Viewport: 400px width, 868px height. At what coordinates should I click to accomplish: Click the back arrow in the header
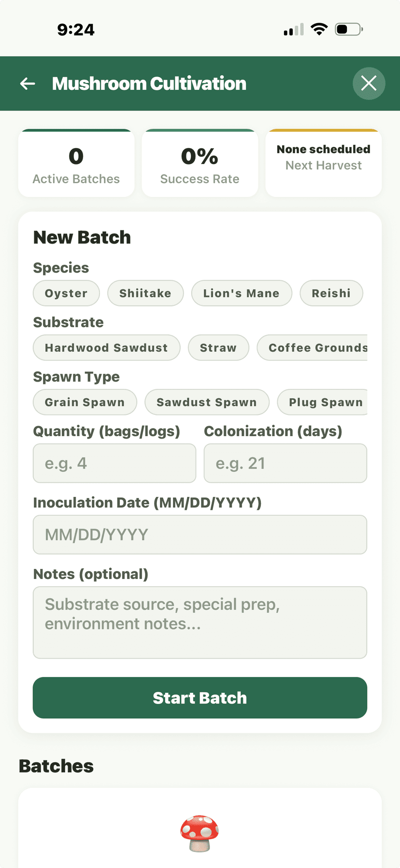tap(28, 83)
